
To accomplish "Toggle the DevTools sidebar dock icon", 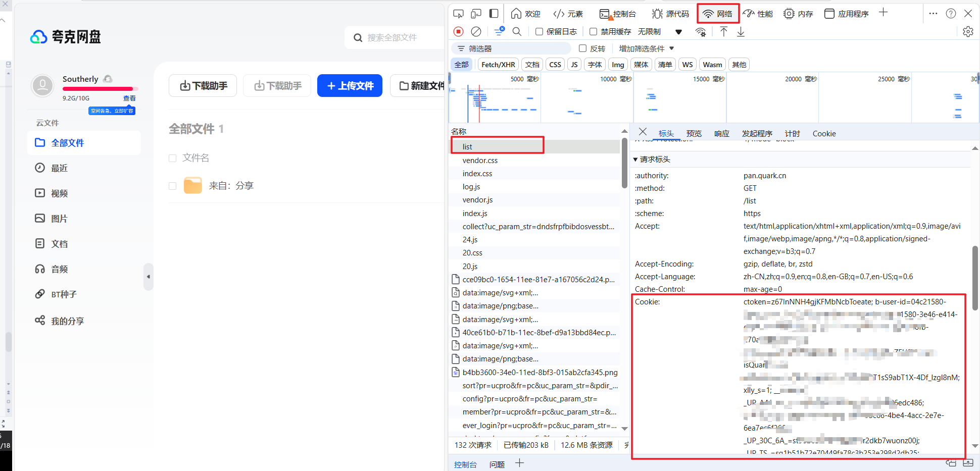I will [x=494, y=14].
